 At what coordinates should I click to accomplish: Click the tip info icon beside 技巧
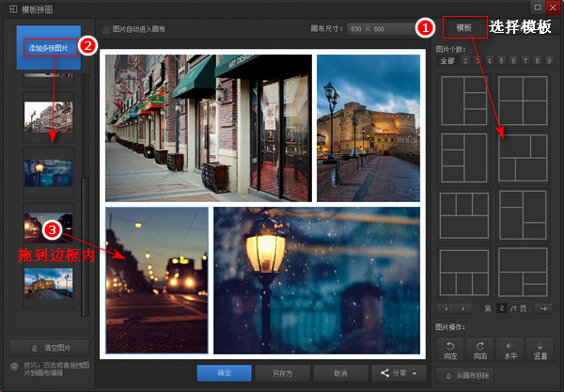(x=14, y=366)
